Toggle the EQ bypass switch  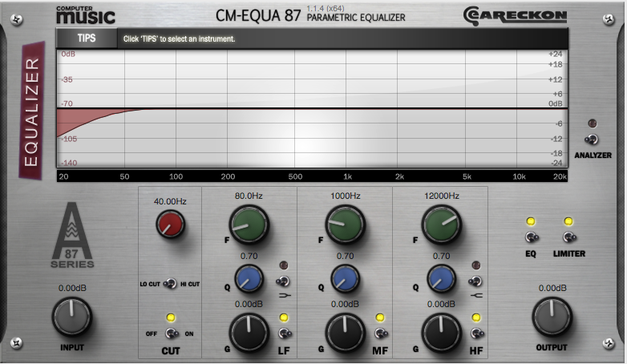click(x=531, y=237)
